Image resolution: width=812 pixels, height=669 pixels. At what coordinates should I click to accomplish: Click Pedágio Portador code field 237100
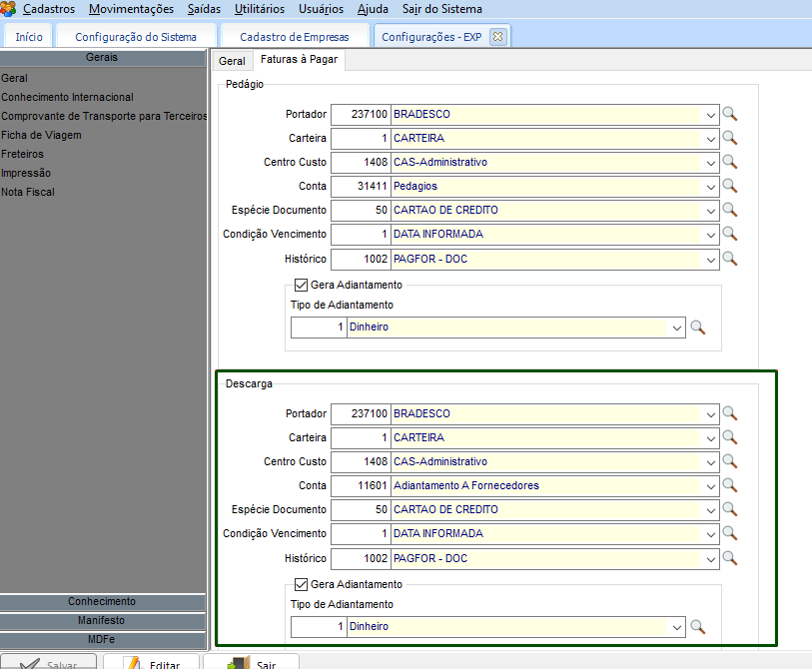[x=361, y=115]
